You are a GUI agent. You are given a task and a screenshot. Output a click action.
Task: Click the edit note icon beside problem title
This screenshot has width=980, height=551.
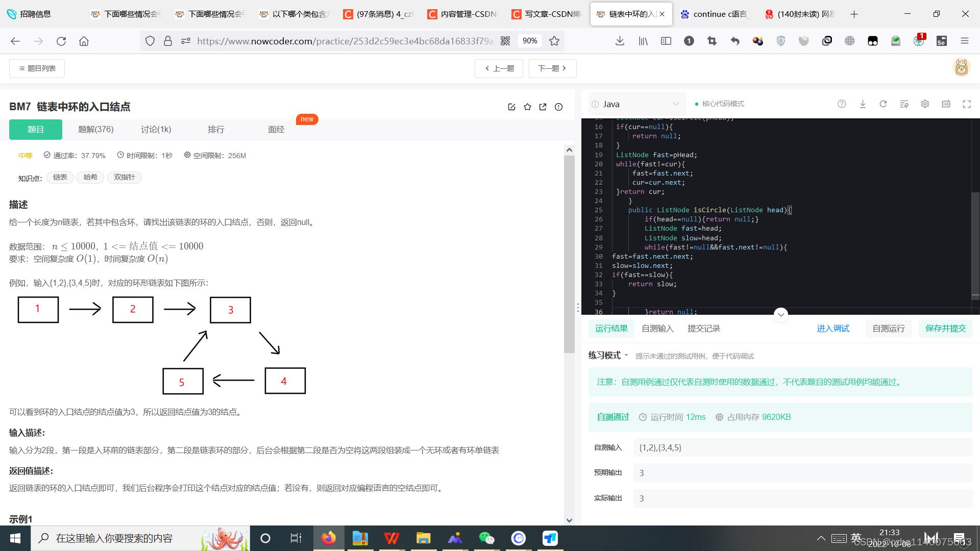point(511,107)
